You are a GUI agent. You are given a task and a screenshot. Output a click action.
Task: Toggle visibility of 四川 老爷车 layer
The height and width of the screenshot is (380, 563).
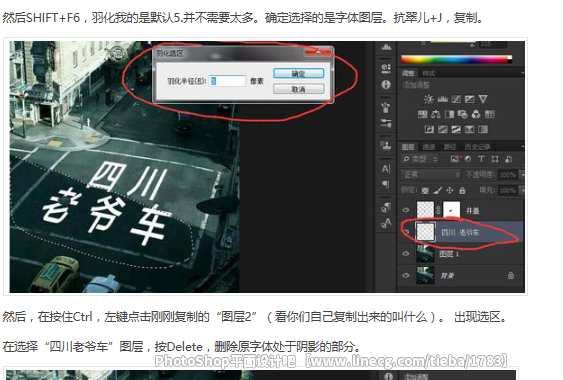coord(406,232)
